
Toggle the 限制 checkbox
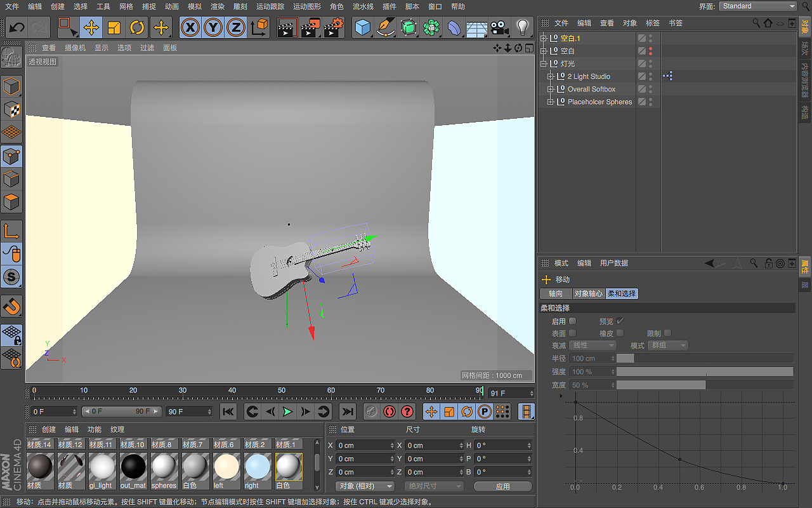pyautogui.click(x=667, y=333)
